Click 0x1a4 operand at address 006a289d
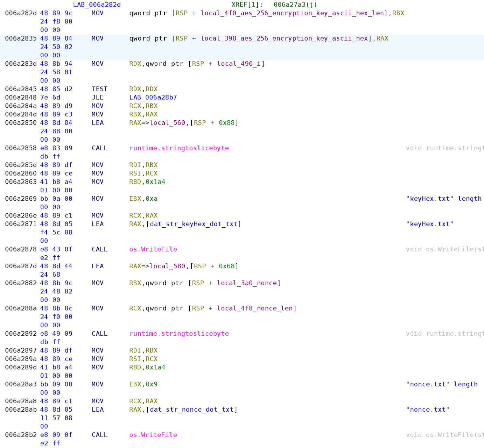Screen dimensions: 484x448 tap(155, 368)
